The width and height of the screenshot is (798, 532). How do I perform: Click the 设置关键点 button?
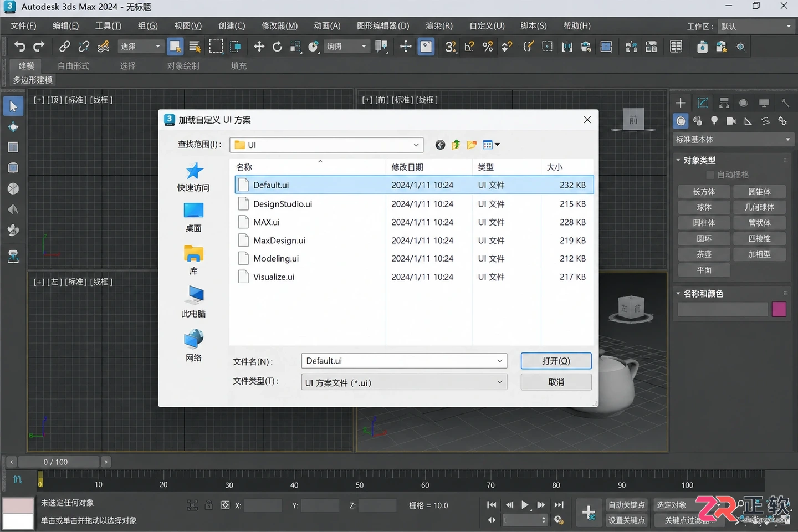627,520
